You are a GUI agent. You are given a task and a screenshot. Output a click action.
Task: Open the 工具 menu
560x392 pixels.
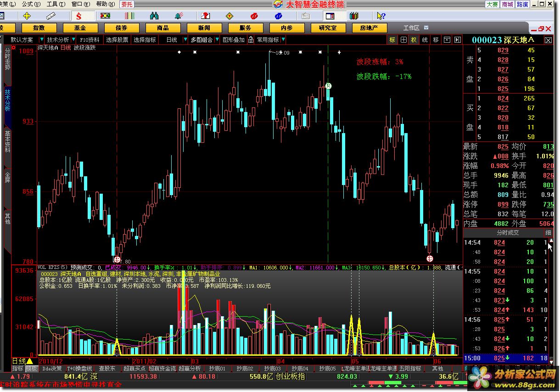pos(55,4)
